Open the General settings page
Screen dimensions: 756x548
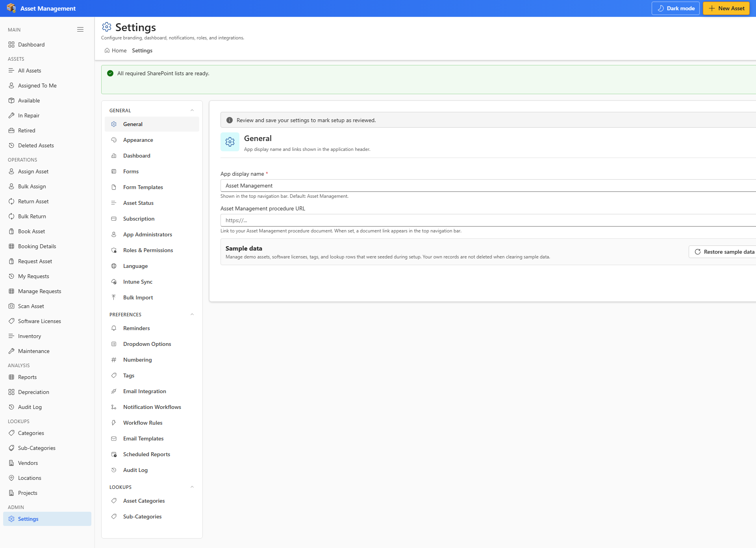[152, 124]
